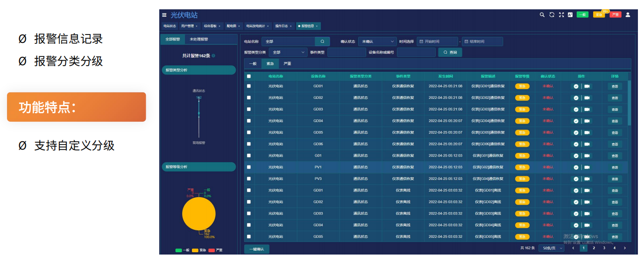Click the refresh icon in top bar
The width and height of the screenshot is (644, 262).
(552, 15)
